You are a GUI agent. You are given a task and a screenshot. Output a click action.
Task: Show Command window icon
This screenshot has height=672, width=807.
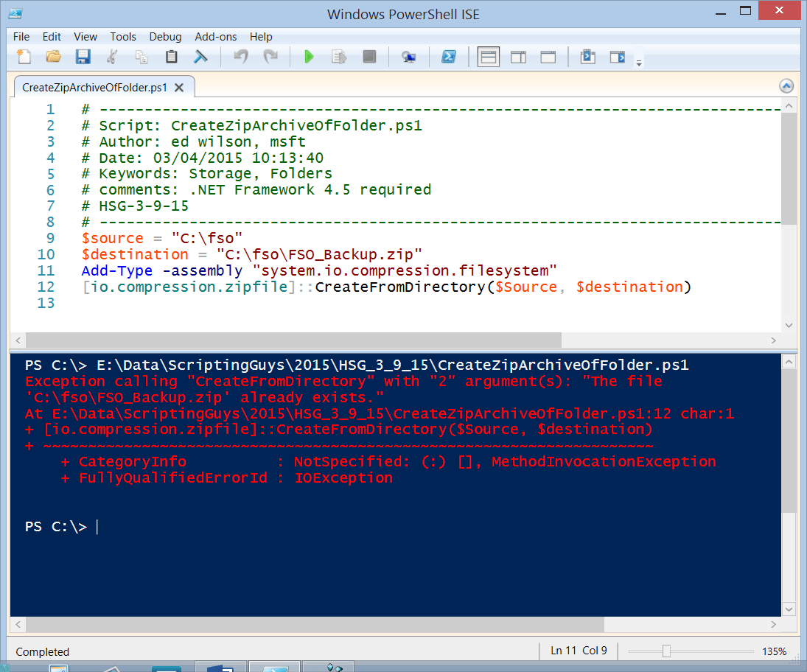[588, 57]
